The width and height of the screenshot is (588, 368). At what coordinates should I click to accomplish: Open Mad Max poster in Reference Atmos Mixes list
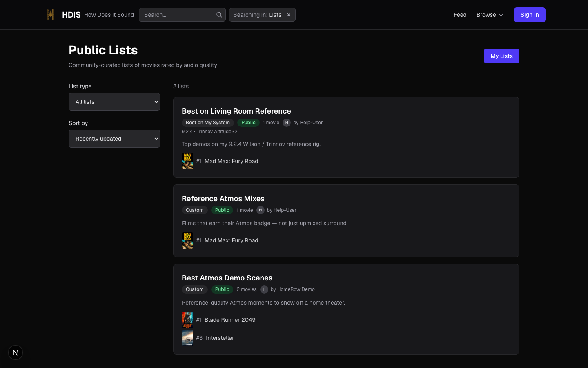click(187, 240)
